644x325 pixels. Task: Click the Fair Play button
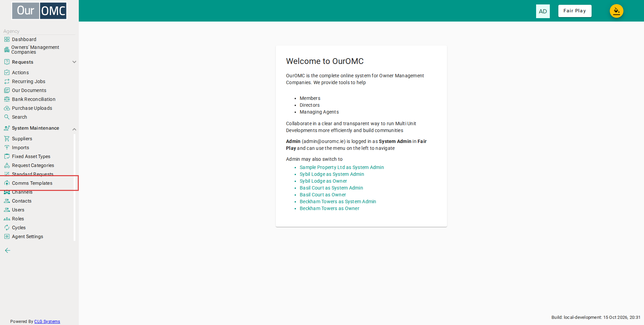(x=575, y=11)
